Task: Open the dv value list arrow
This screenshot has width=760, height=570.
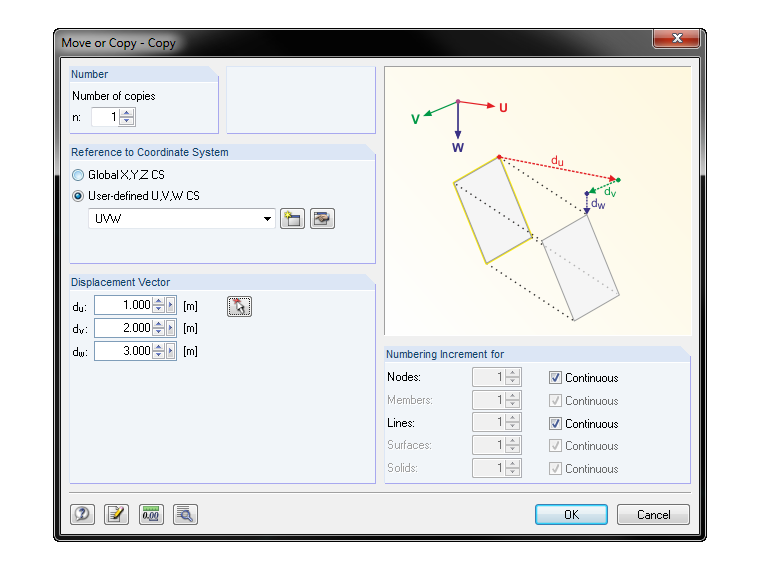Action: point(171,328)
